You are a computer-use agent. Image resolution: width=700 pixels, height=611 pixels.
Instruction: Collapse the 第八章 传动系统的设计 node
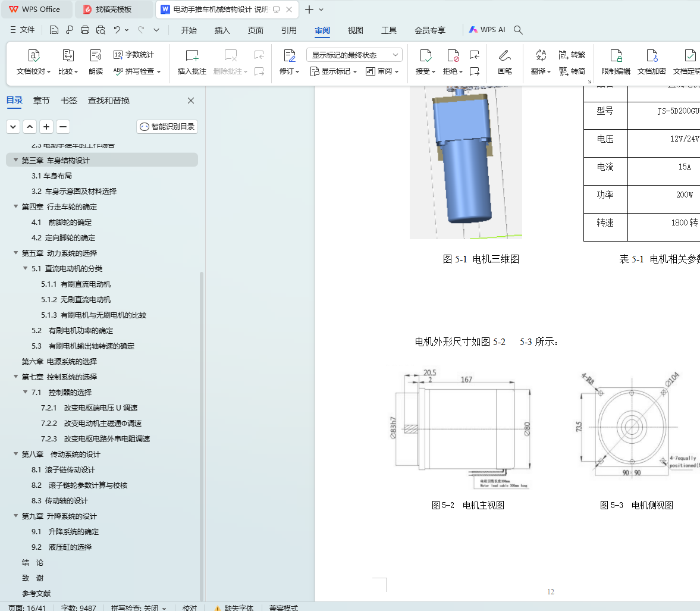pos(16,454)
